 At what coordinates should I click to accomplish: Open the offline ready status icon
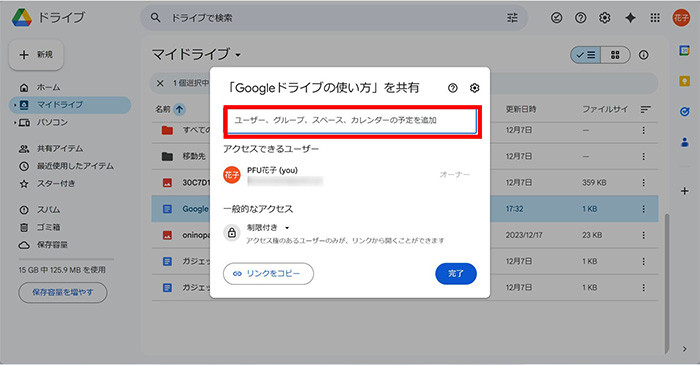[x=556, y=18]
